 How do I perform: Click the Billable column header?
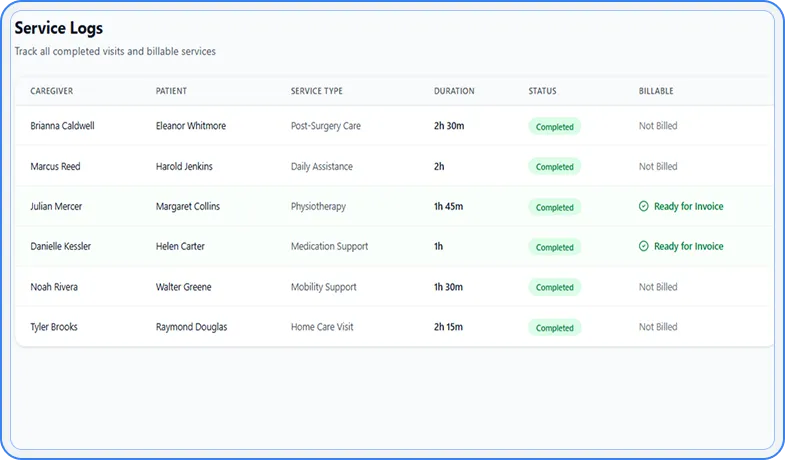(x=656, y=92)
